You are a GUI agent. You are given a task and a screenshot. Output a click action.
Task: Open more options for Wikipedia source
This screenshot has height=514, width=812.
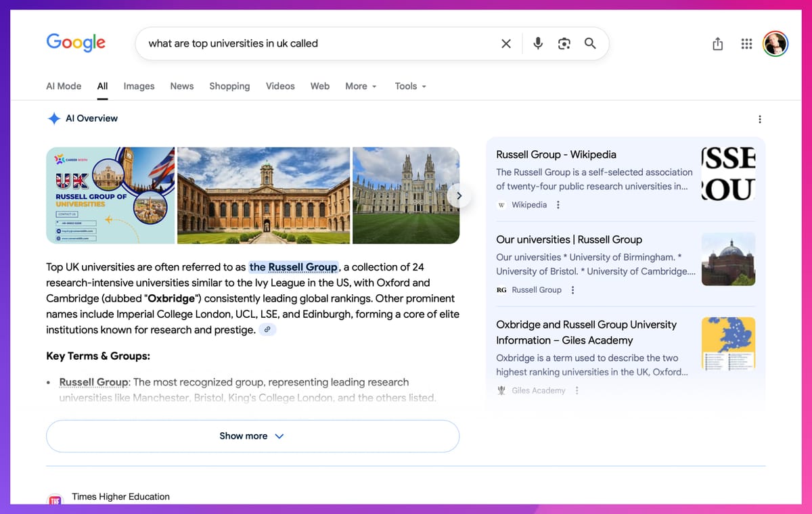558,205
